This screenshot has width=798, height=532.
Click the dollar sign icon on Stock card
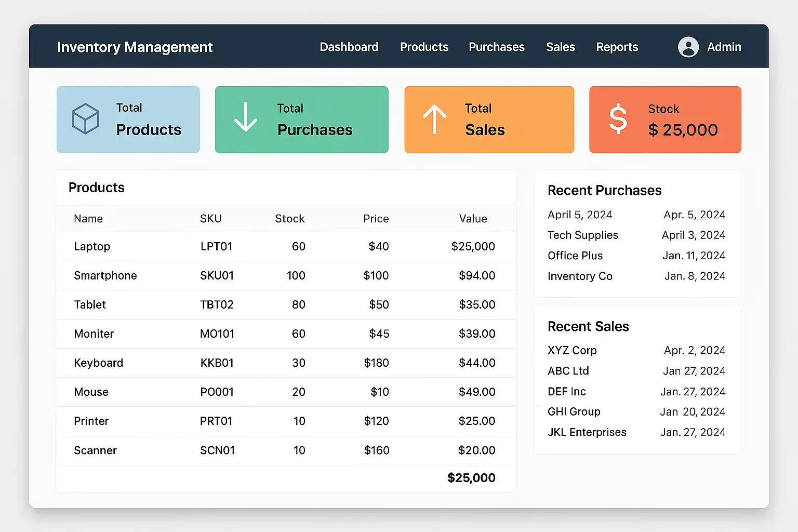coord(618,119)
